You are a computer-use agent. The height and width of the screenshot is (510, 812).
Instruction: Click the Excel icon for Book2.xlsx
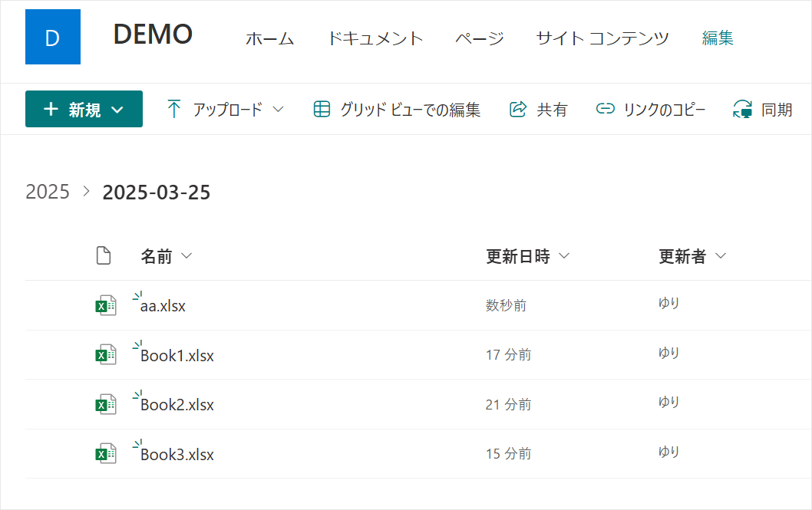[105, 405]
